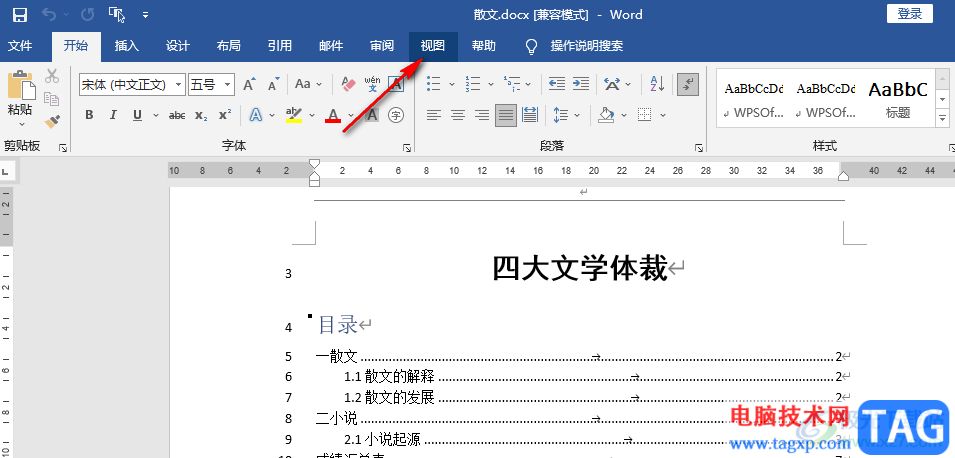The width and height of the screenshot is (955, 458).
Task: Click the 1.1 散文的解释 table of contents entry
Action: coord(389,377)
